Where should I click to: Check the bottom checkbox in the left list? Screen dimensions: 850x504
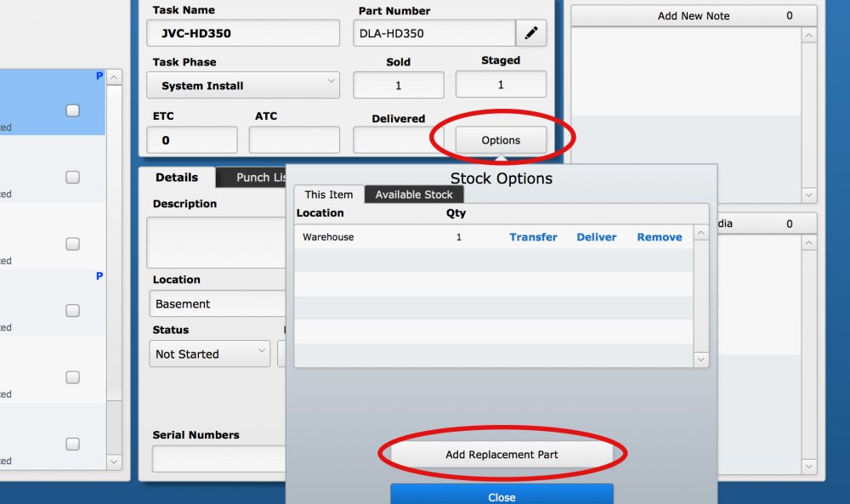pos(72,443)
